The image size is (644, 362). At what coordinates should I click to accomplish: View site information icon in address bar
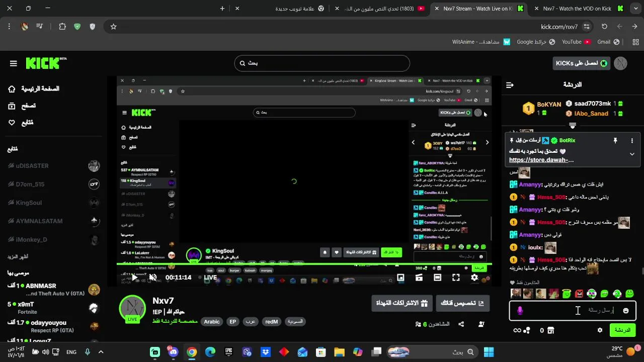pyautogui.click(x=587, y=27)
